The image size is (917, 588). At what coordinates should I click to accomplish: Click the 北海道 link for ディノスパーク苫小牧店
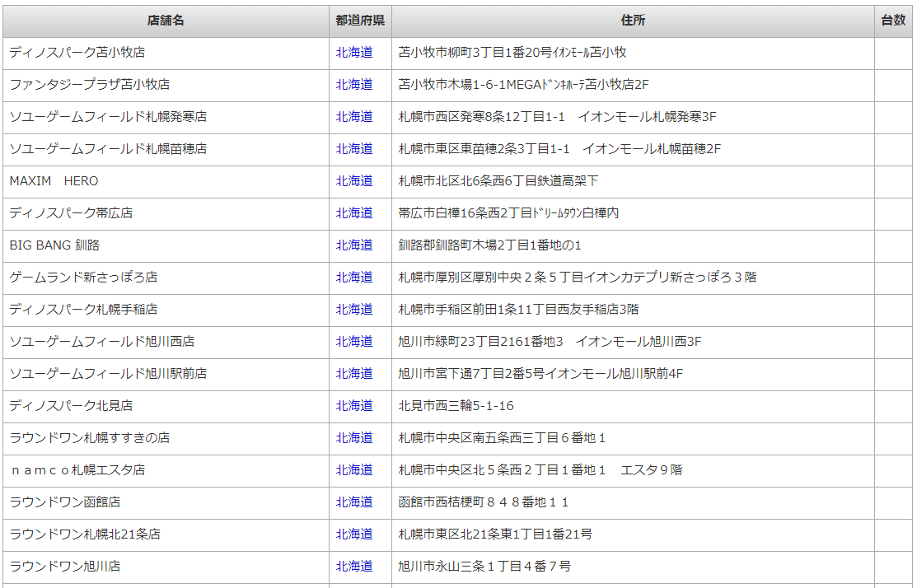[x=353, y=53]
